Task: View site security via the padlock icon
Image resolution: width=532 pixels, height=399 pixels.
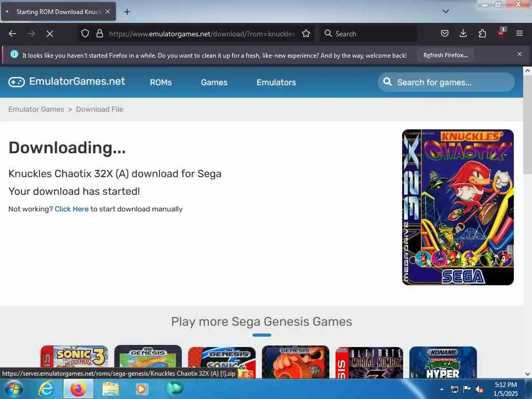Action: [x=99, y=33]
